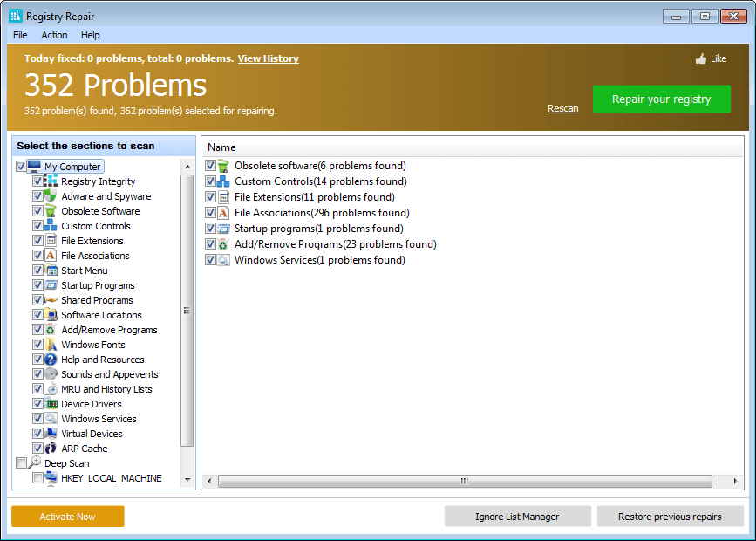Open the Ignore List Manager
This screenshot has width=756, height=541.
(x=517, y=517)
